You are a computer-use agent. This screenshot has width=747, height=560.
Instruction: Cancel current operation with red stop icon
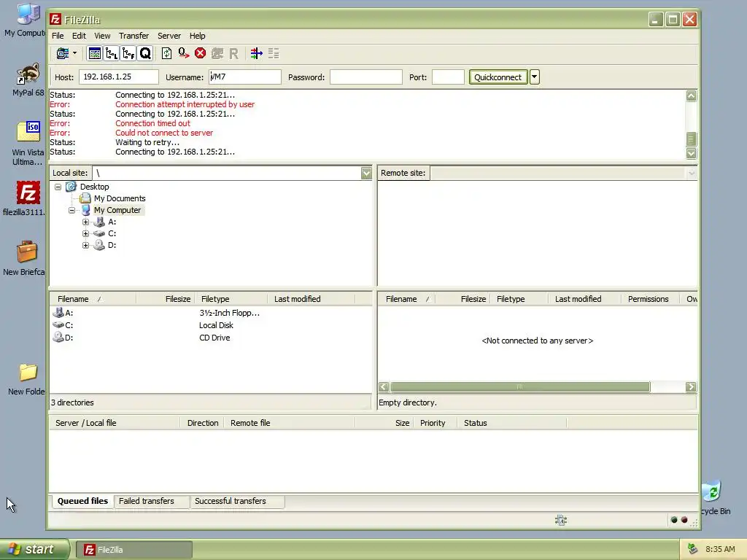click(x=200, y=53)
